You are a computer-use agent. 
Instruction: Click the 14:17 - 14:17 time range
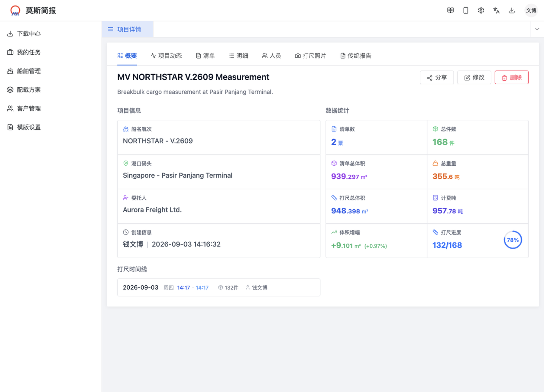(x=193, y=287)
